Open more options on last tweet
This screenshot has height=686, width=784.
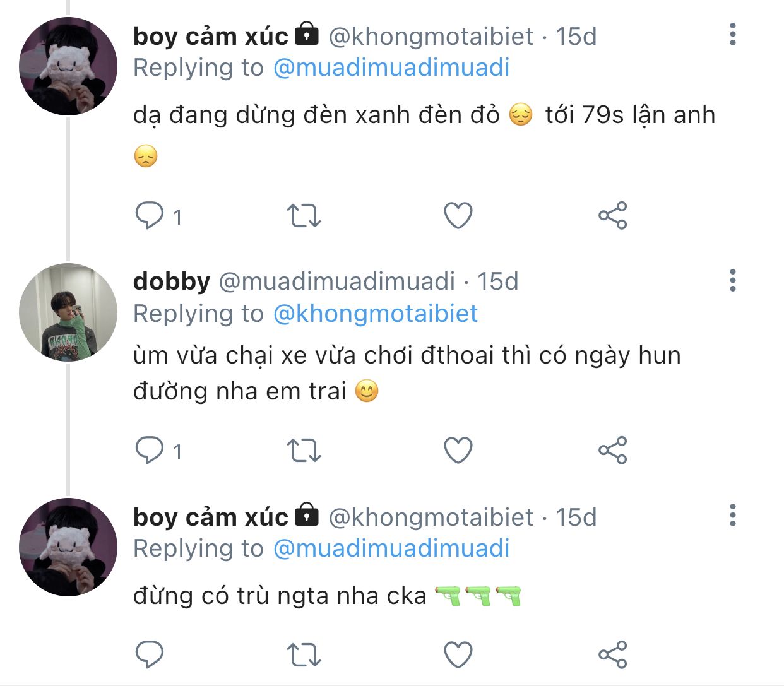pos(732,515)
